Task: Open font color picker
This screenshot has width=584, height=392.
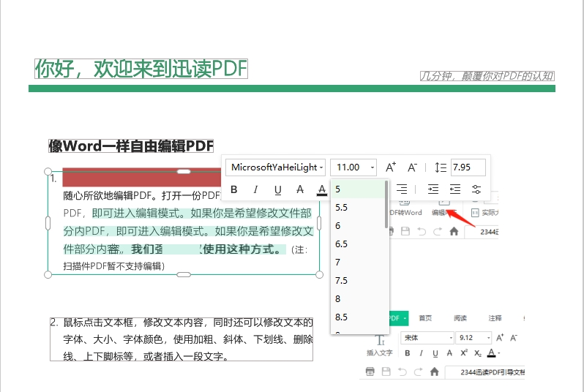Action: coord(321,190)
